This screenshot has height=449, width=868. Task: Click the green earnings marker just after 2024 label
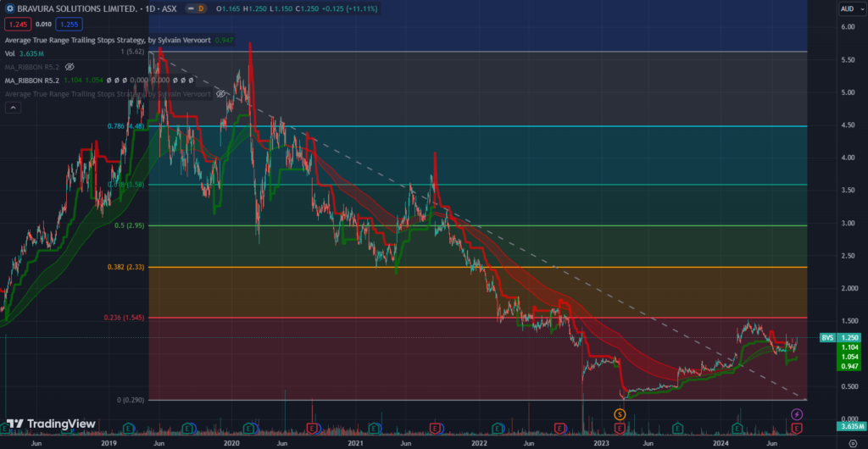coord(737,428)
